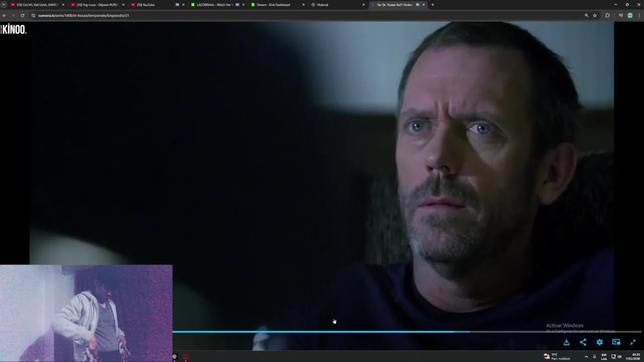This screenshot has height=362, width=644.
Task: Show hidden system tray icons
Action: click(x=586, y=356)
